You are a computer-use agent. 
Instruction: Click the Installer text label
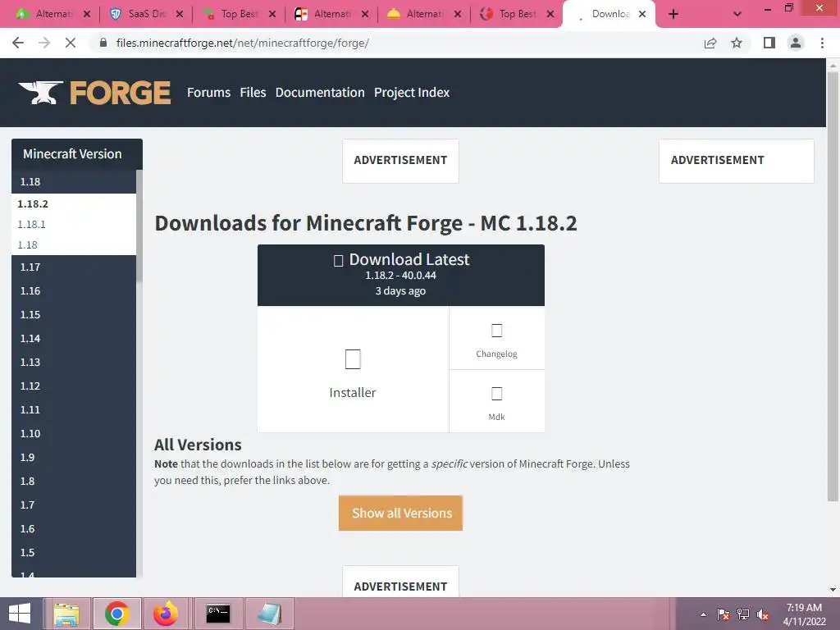[353, 393]
